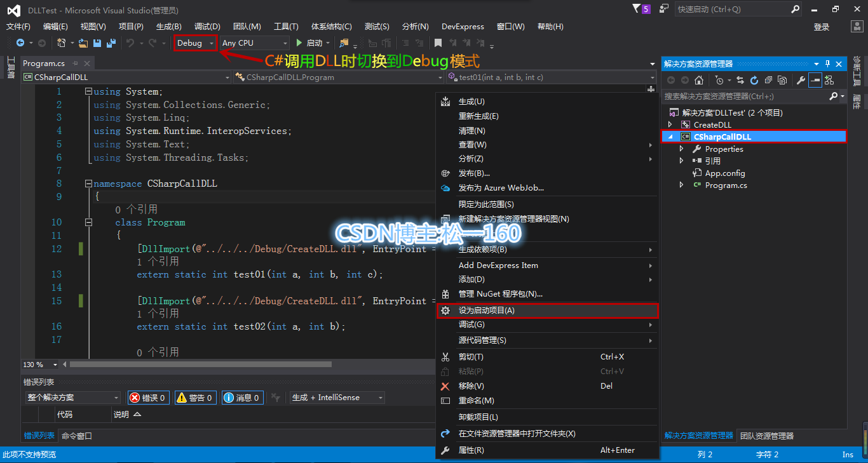Toggle the 警告 0 warnings filter
This screenshot has height=463, width=868.
pyautogui.click(x=195, y=398)
